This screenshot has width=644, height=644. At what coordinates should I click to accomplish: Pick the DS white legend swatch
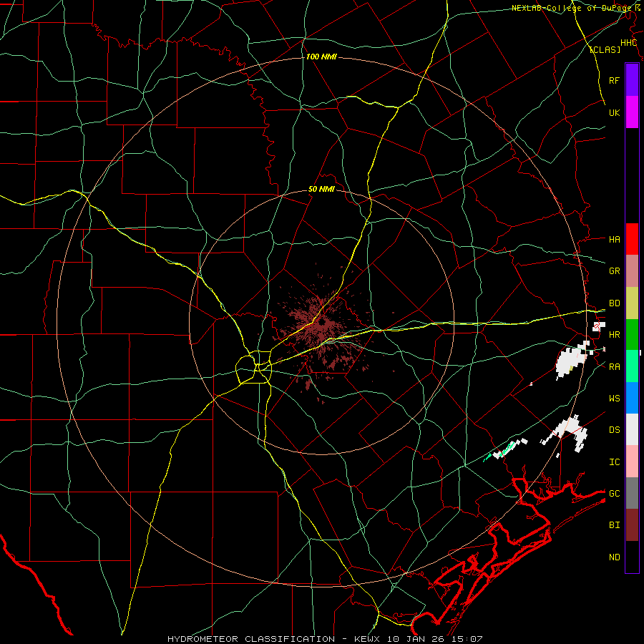tap(632, 429)
